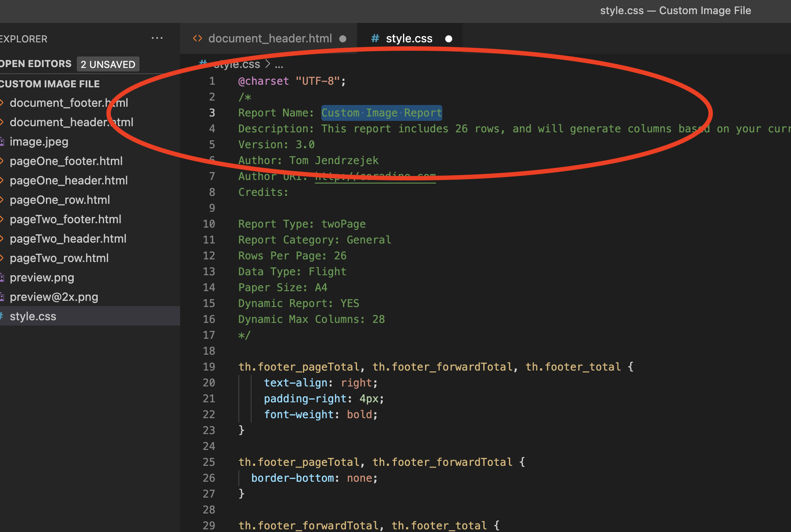Viewport: 791px width, 532px height.
Task: Click the breadcrumb ellipsis after style.css
Action: 279,65
